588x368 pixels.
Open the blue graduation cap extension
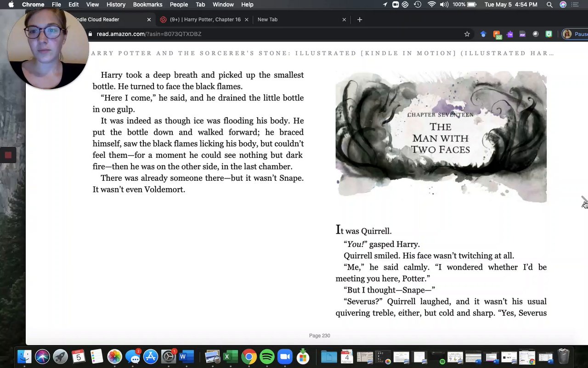(x=483, y=34)
